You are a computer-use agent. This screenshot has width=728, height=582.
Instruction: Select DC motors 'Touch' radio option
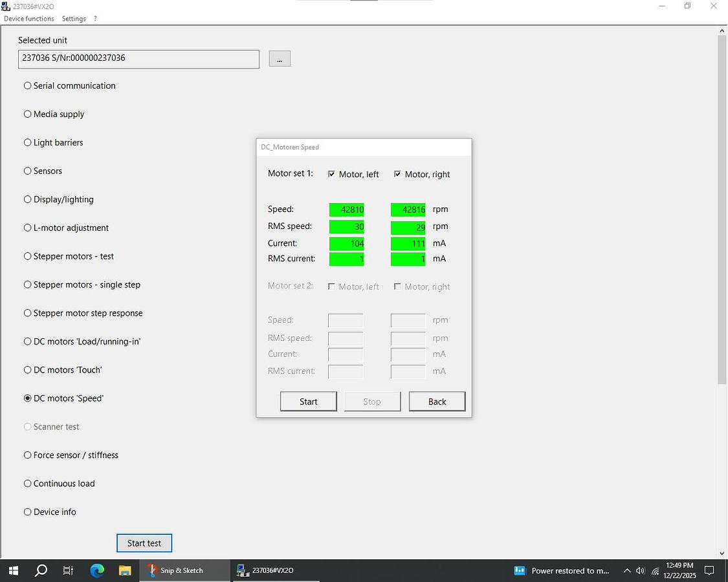pyautogui.click(x=28, y=370)
